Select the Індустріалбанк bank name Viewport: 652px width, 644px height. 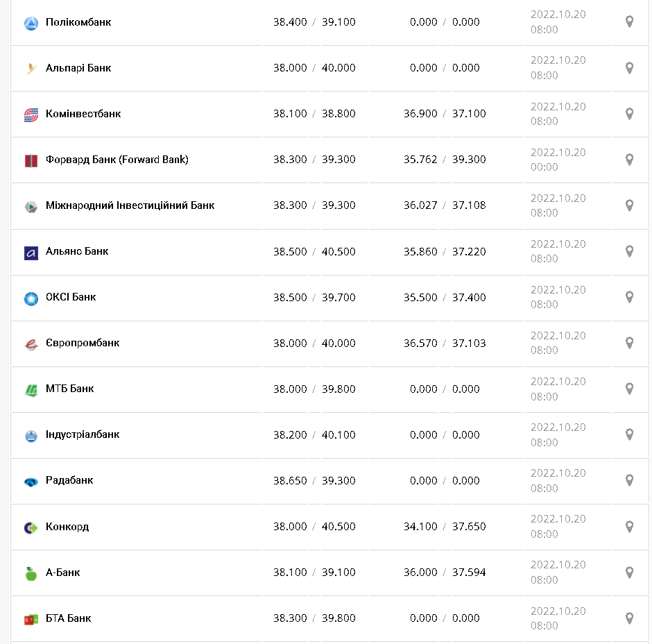83,434
